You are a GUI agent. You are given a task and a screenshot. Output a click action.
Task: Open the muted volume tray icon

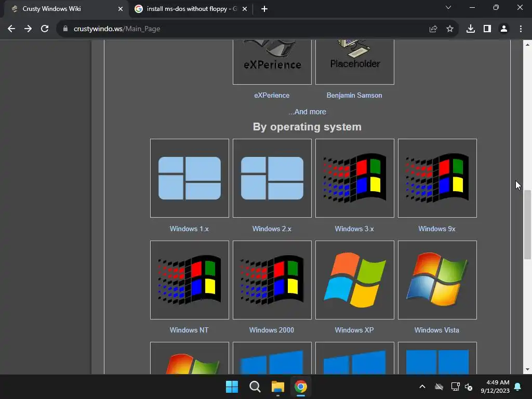[x=469, y=387]
